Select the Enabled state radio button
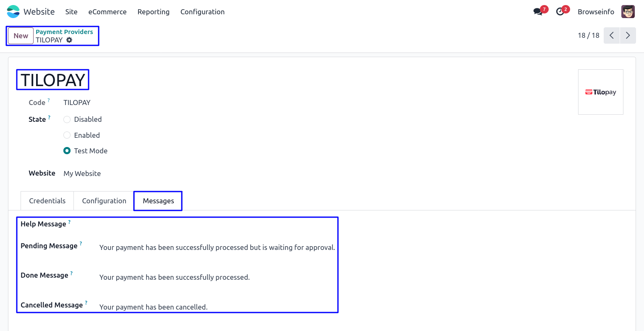The height and width of the screenshot is (331, 644). pyautogui.click(x=67, y=135)
